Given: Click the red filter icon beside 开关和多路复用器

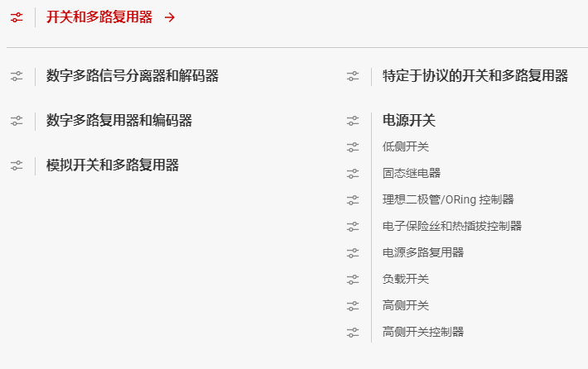Looking at the screenshot, I should (17, 17).
